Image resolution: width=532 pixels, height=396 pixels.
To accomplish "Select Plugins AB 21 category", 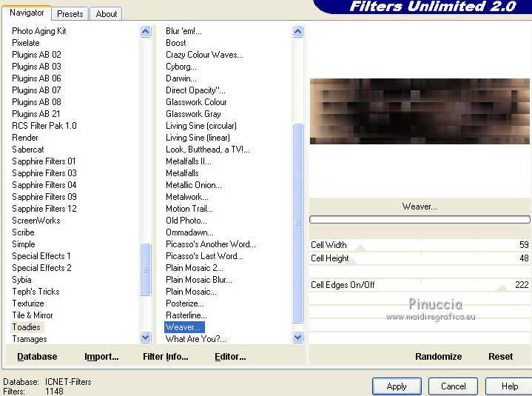I will point(36,114).
